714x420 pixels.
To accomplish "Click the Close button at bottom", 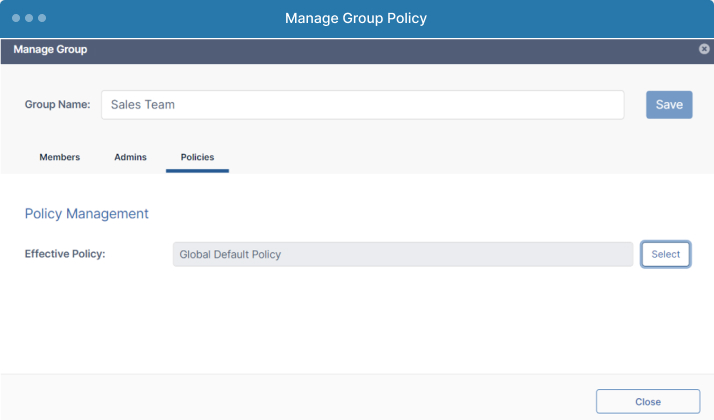I will pyautogui.click(x=648, y=402).
